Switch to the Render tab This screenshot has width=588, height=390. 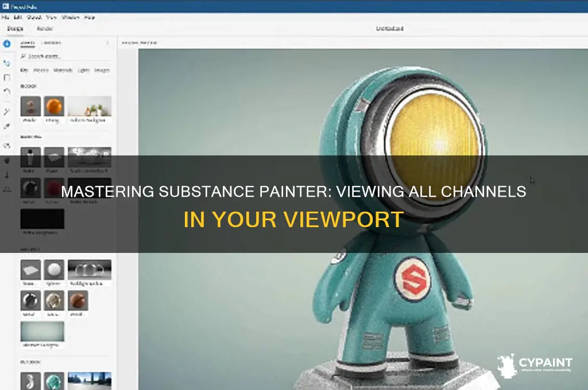click(45, 29)
